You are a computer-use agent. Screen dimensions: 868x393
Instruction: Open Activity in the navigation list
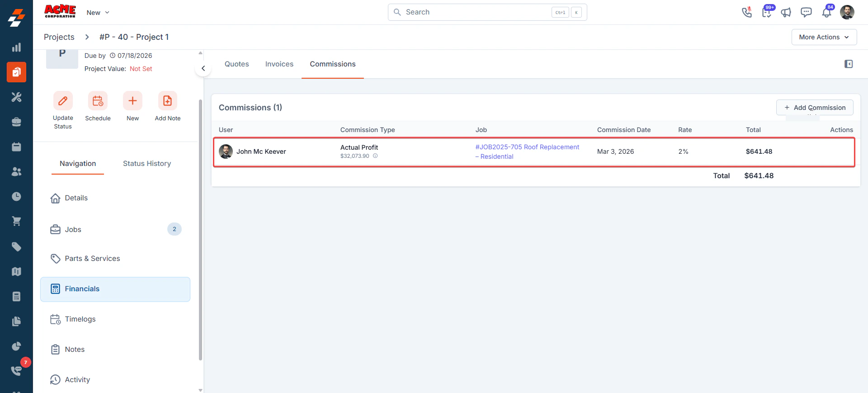pos(115,380)
